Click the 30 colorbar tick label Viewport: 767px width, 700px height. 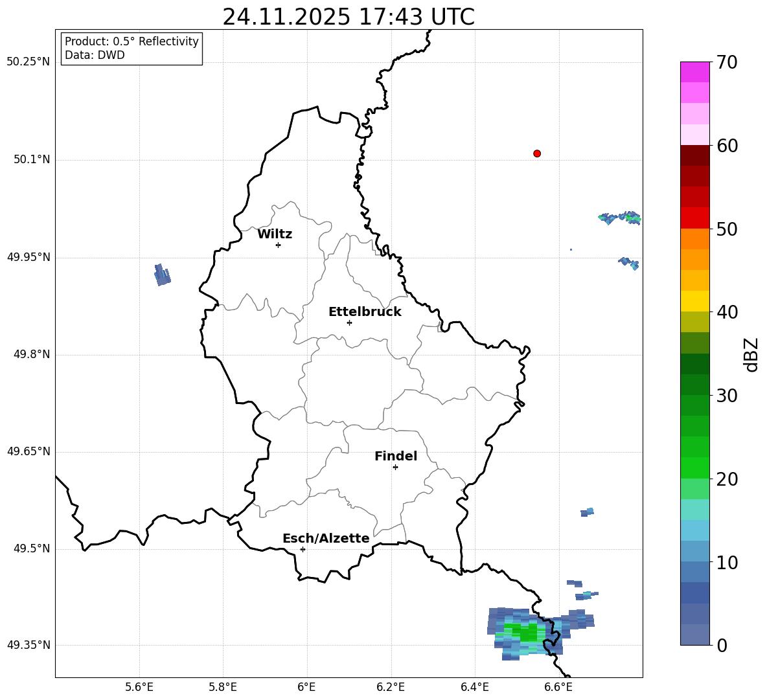[x=727, y=396]
